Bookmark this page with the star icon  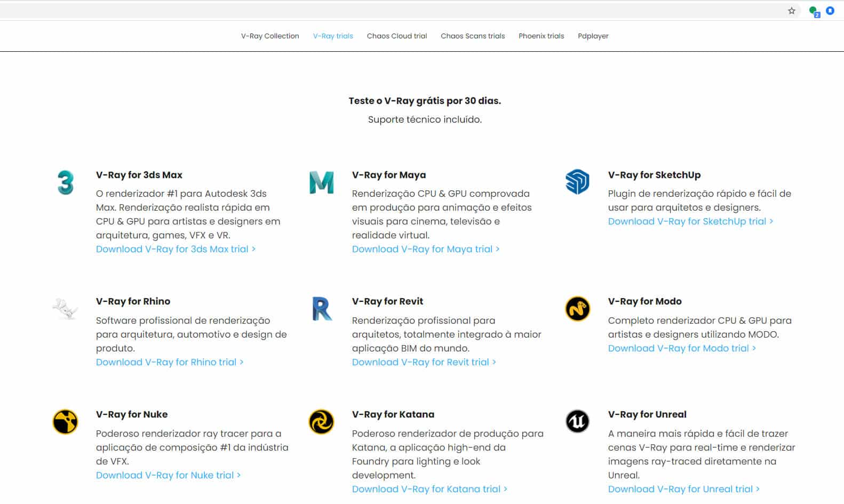coord(792,11)
